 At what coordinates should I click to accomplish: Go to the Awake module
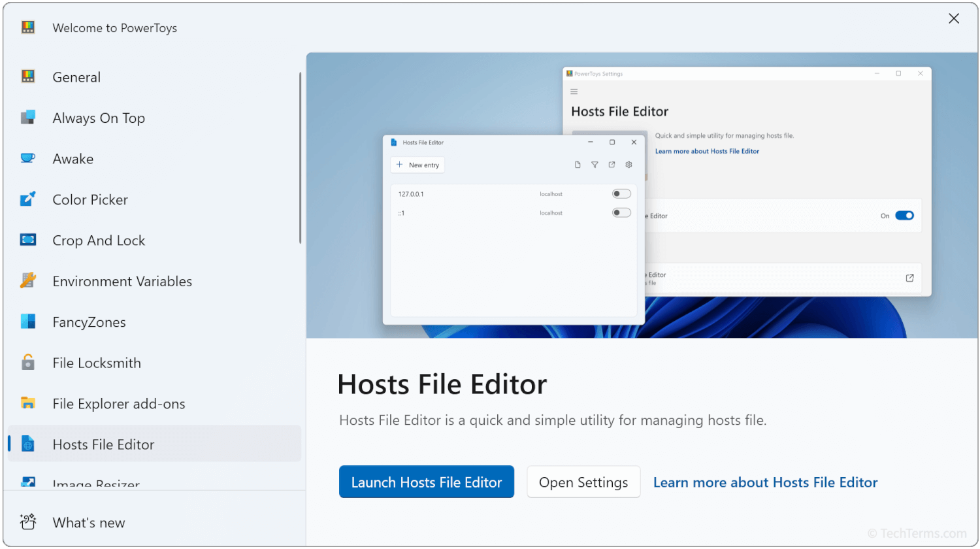click(154, 159)
